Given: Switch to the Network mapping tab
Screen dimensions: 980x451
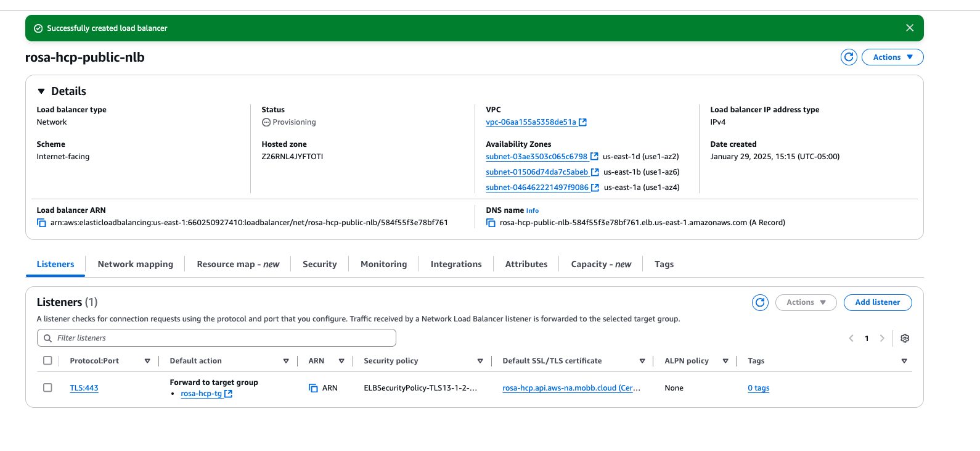Looking at the screenshot, I should (136, 264).
